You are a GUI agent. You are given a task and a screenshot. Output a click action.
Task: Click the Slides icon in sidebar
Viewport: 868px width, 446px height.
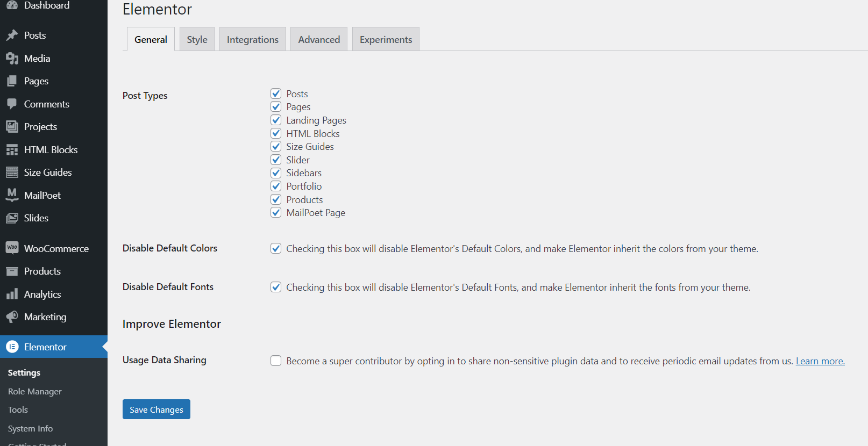pos(12,218)
